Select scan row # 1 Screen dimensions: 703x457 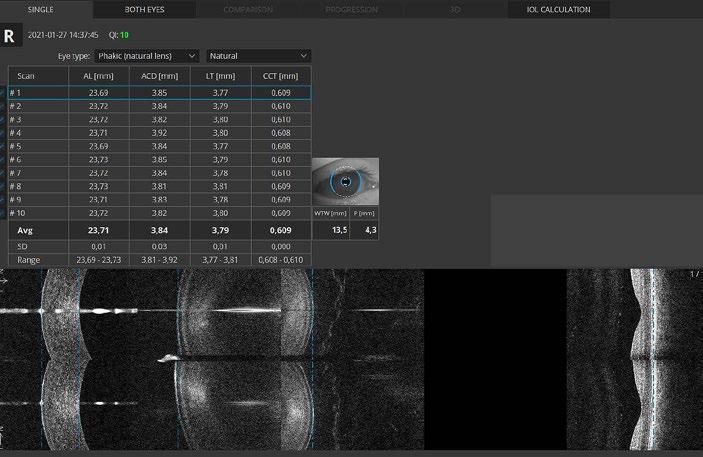pos(160,93)
